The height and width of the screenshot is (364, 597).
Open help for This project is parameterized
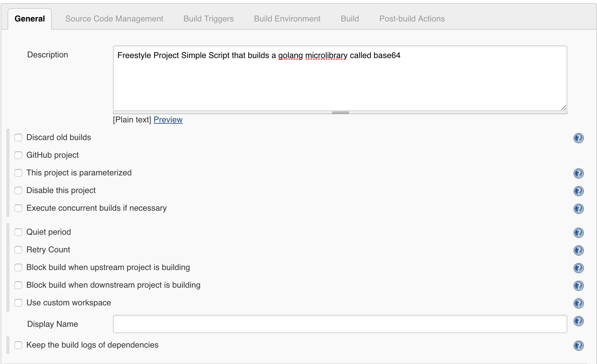[578, 173]
